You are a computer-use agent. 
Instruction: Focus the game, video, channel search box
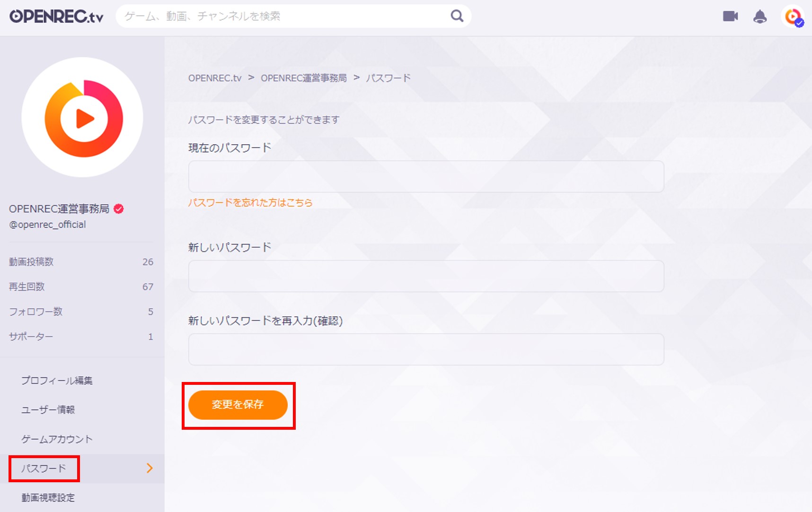(293, 16)
